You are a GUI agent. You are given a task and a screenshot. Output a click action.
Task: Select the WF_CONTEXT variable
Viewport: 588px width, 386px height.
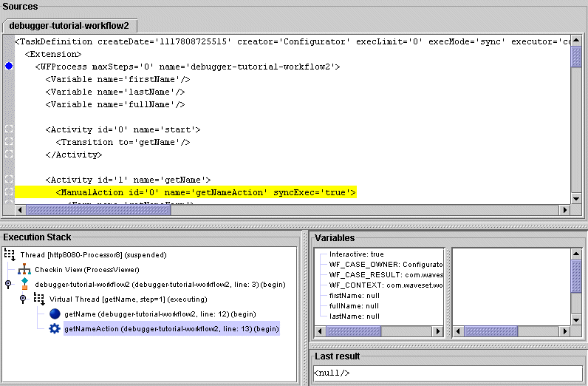pyautogui.click(x=386, y=285)
